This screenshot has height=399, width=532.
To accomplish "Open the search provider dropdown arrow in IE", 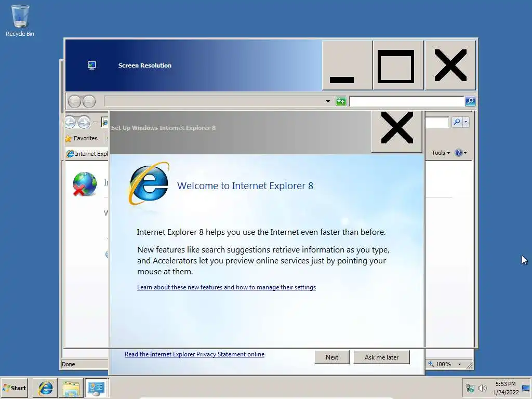I will 466,122.
